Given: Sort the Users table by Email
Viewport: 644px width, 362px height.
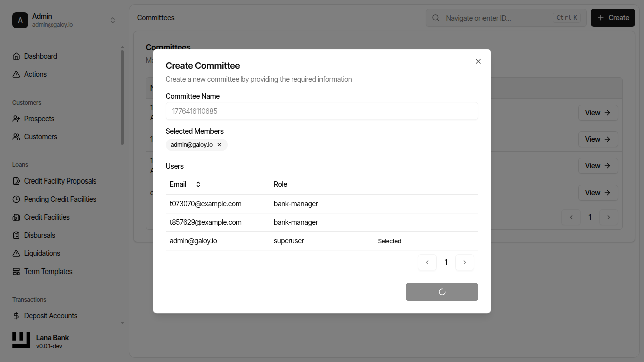Looking at the screenshot, I should tap(185, 184).
